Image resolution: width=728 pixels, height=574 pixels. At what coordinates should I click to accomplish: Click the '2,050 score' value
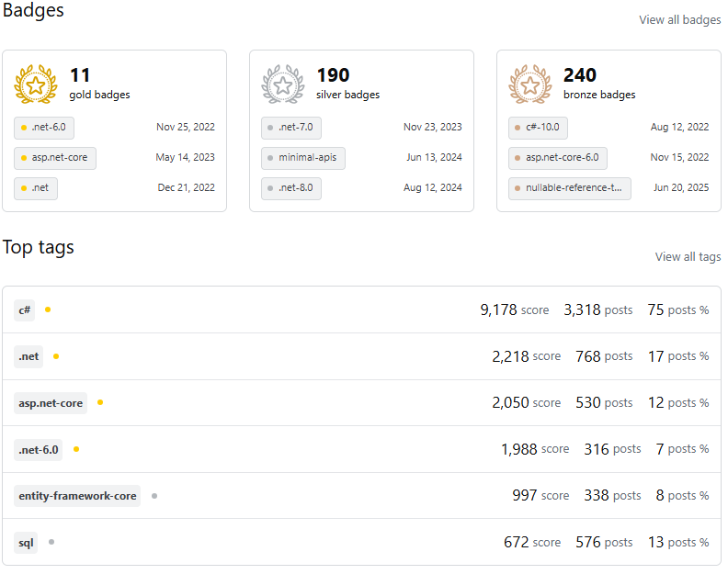coord(527,403)
